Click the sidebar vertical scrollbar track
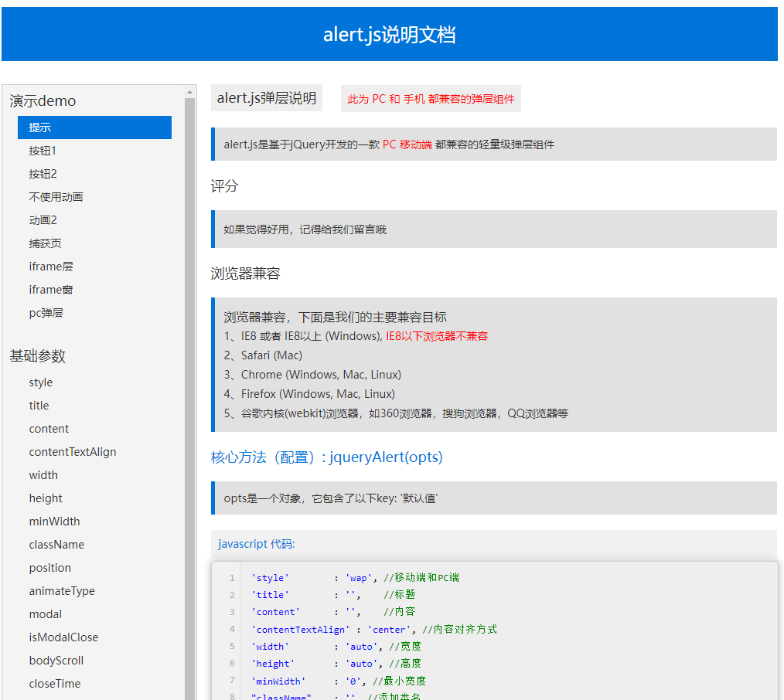Viewport: 784px width, 700px height. 189,399
